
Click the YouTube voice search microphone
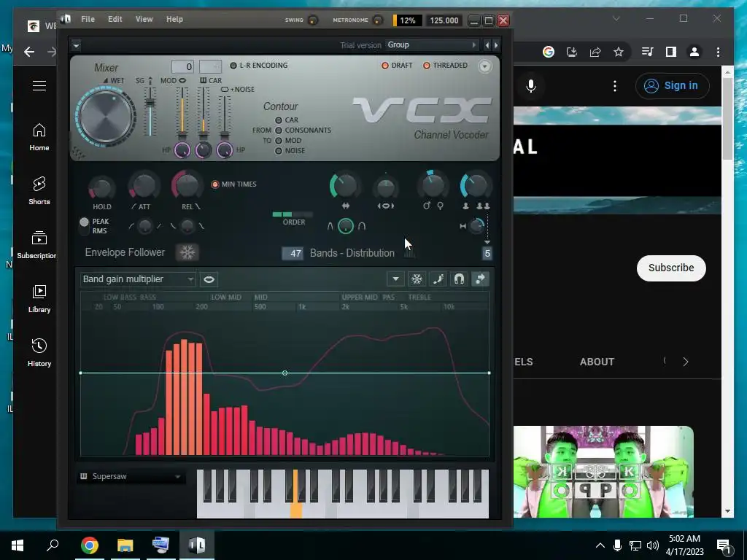(531, 86)
